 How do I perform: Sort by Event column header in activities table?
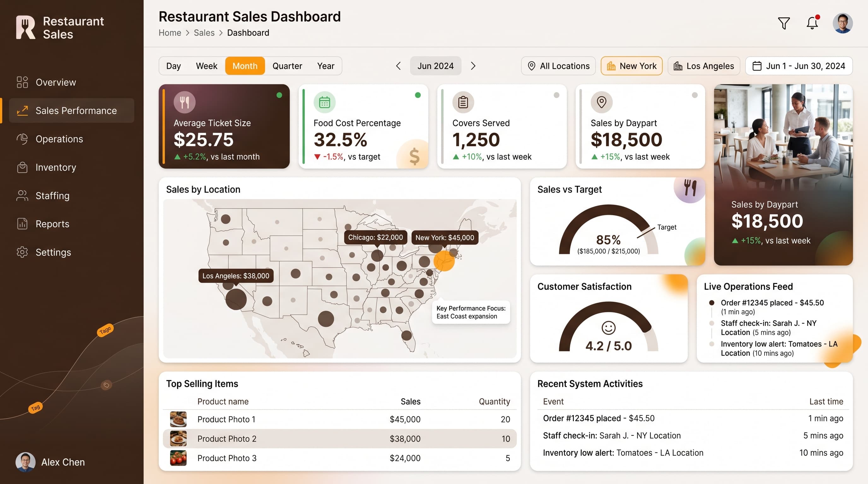pyautogui.click(x=553, y=401)
